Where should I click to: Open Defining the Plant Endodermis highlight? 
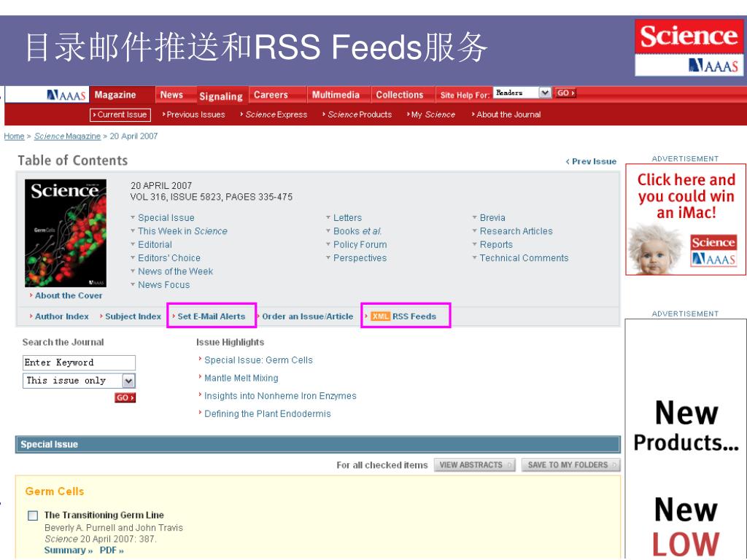pos(267,414)
